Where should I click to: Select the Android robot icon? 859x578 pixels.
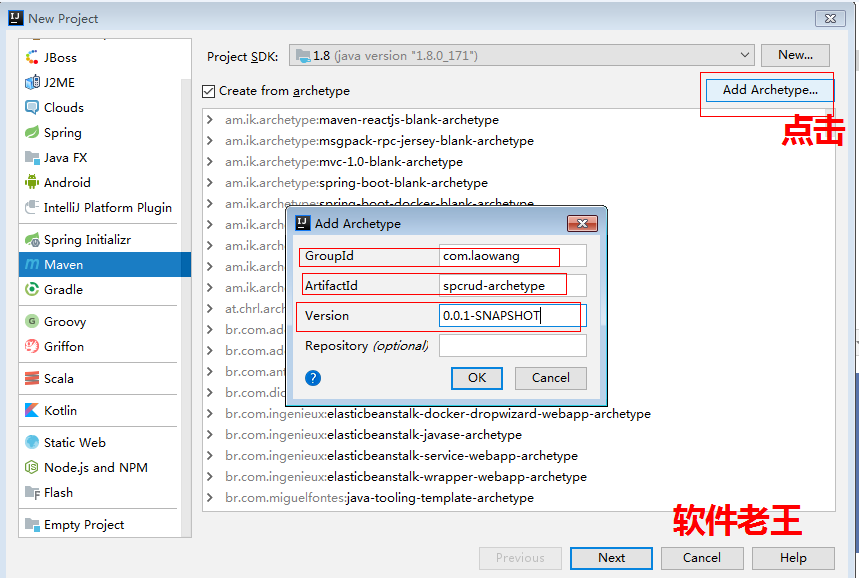(32, 182)
